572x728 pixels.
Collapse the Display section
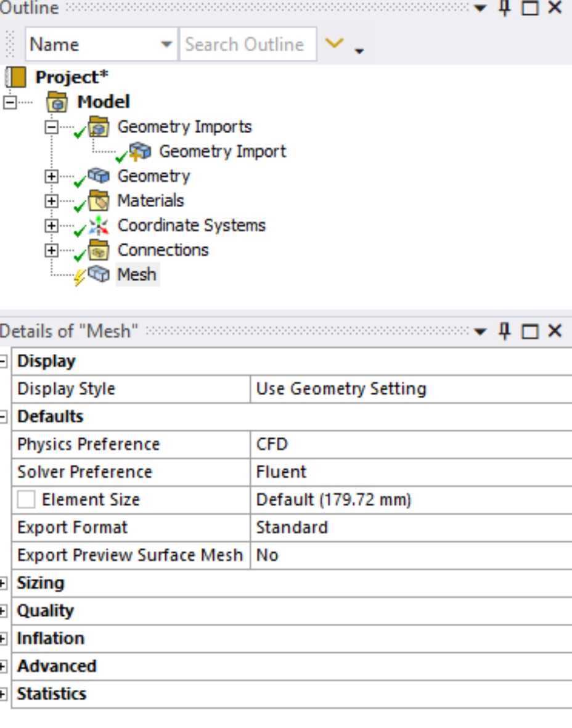pos(3,361)
